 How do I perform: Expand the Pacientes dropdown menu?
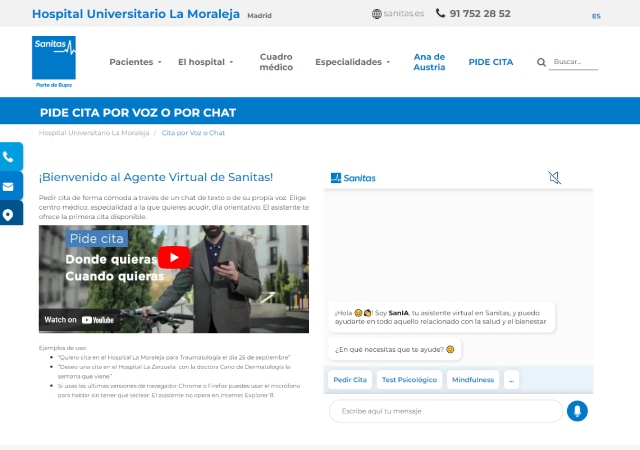click(x=136, y=62)
